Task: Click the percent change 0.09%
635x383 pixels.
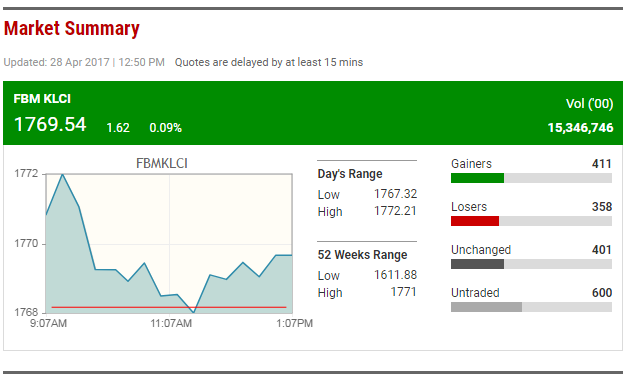Action: coord(166,128)
